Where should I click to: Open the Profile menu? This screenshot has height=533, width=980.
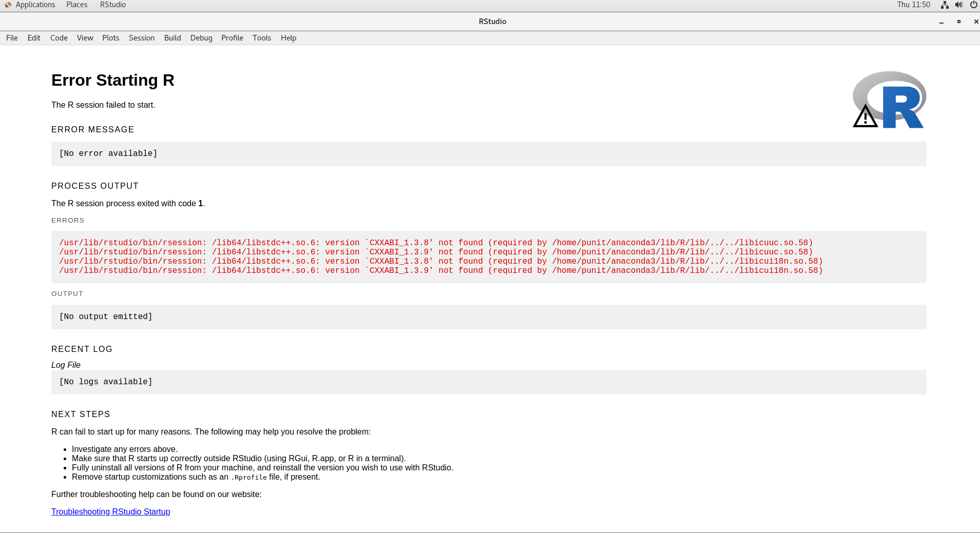pyautogui.click(x=232, y=37)
